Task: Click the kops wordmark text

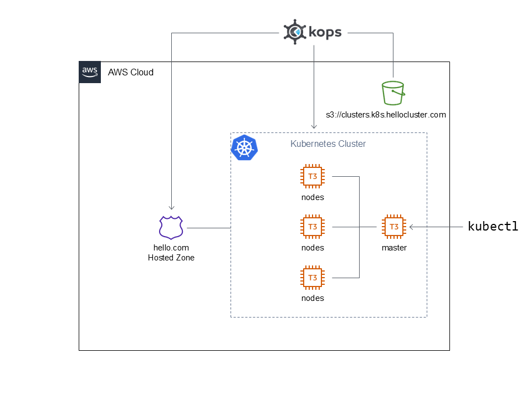Action: (x=324, y=33)
